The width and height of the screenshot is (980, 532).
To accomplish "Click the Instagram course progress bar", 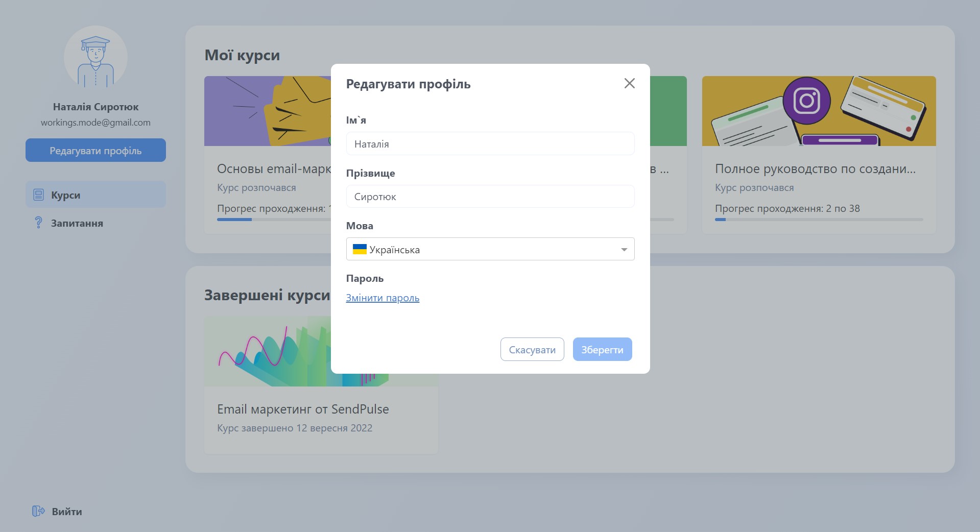I will pos(818,220).
